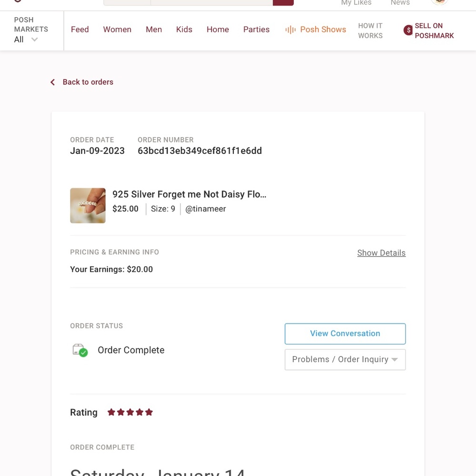The image size is (476, 476).
Task: Open seller profile @tinameer
Action: [x=206, y=209]
